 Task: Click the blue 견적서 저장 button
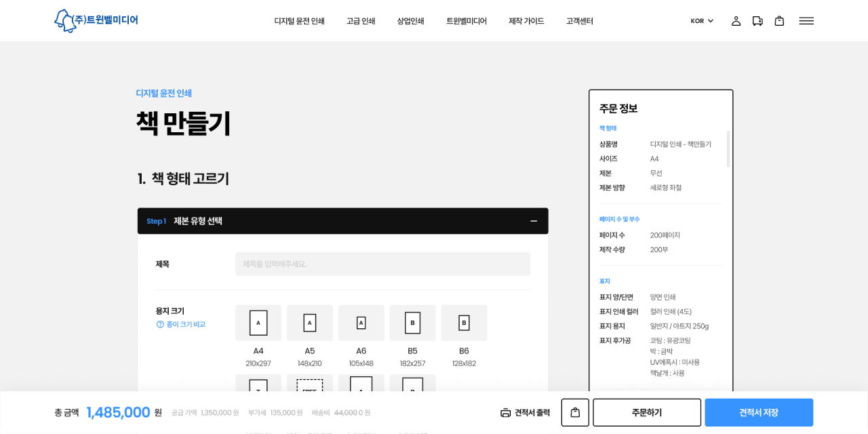[758, 412]
